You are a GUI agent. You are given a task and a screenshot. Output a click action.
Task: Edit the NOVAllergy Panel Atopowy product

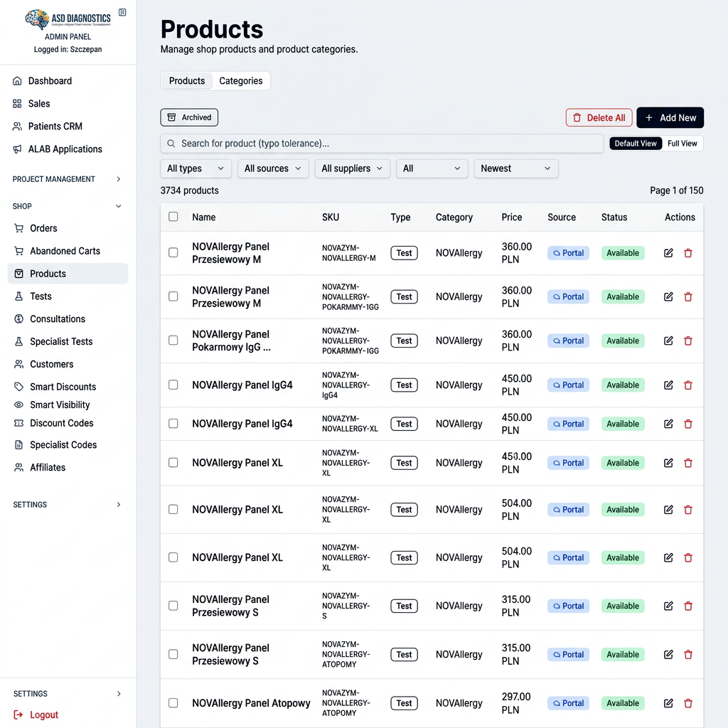tap(668, 703)
